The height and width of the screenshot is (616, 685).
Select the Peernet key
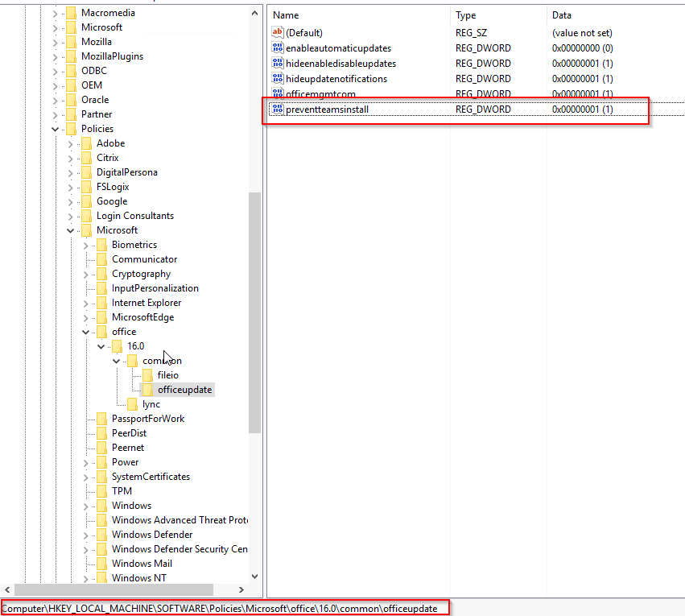pos(127,448)
